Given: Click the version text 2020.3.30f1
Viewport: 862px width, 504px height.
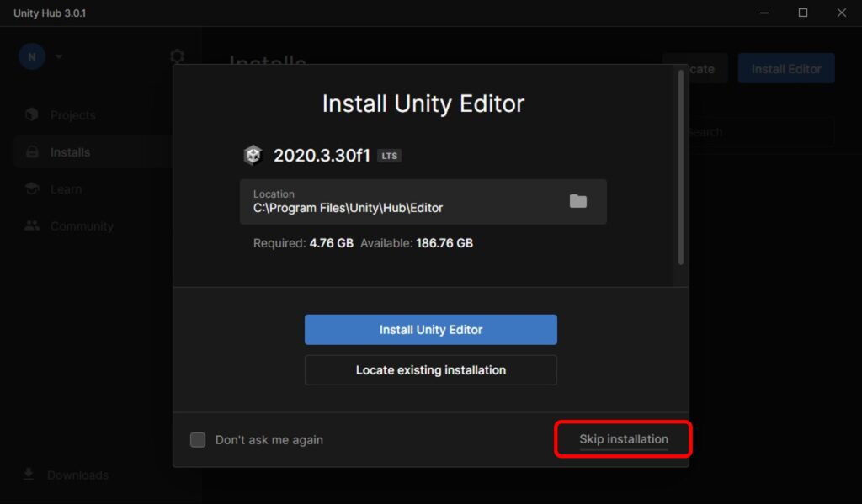Looking at the screenshot, I should coord(322,156).
